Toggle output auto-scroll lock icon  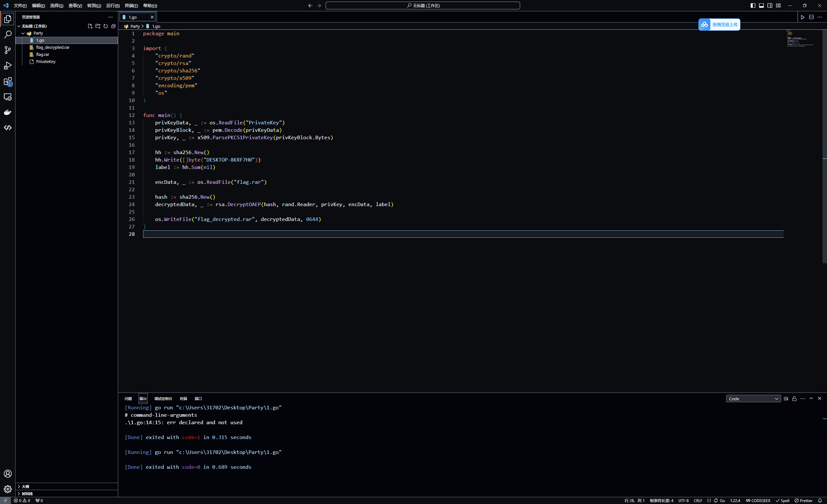(x=794, y=399)
